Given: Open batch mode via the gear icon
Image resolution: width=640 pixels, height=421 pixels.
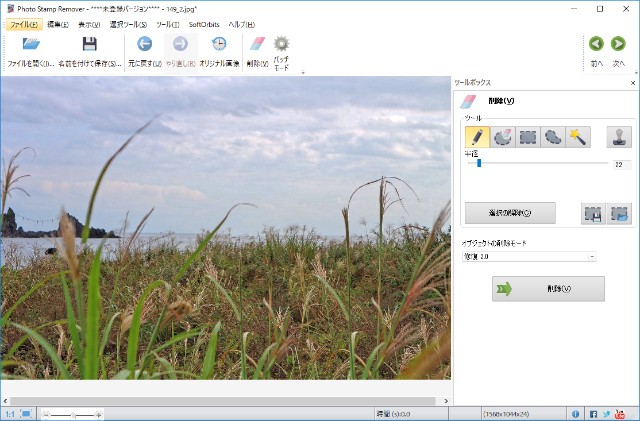Looking at the screenshot, I should point(282,44).
